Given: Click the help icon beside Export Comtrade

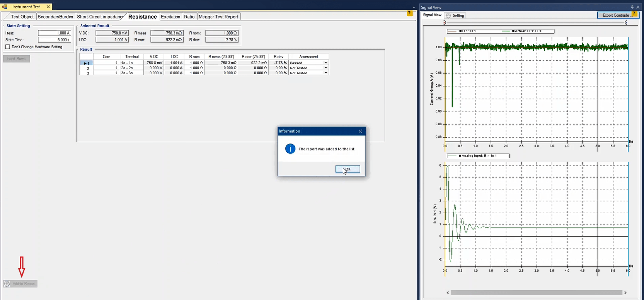Looking at the screenshot, I should coord(634,14).
